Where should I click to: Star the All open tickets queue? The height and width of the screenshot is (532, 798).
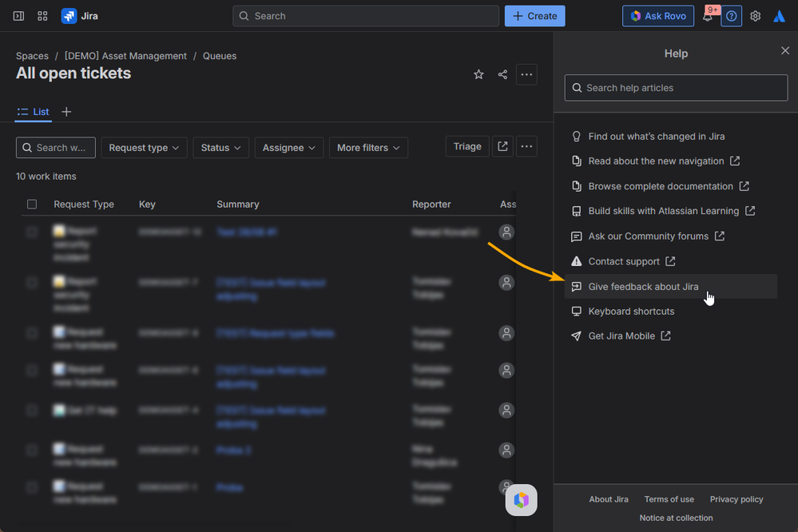point(479,74)
